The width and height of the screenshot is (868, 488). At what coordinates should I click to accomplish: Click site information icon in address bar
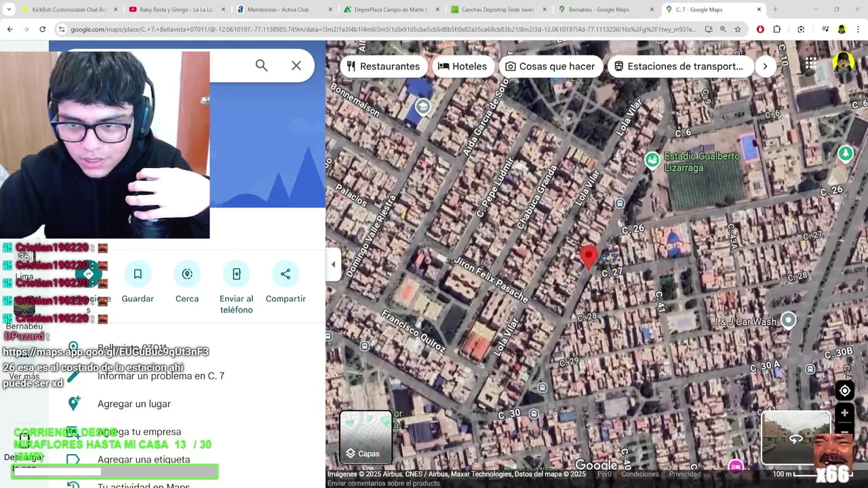(x=62, y=29)
